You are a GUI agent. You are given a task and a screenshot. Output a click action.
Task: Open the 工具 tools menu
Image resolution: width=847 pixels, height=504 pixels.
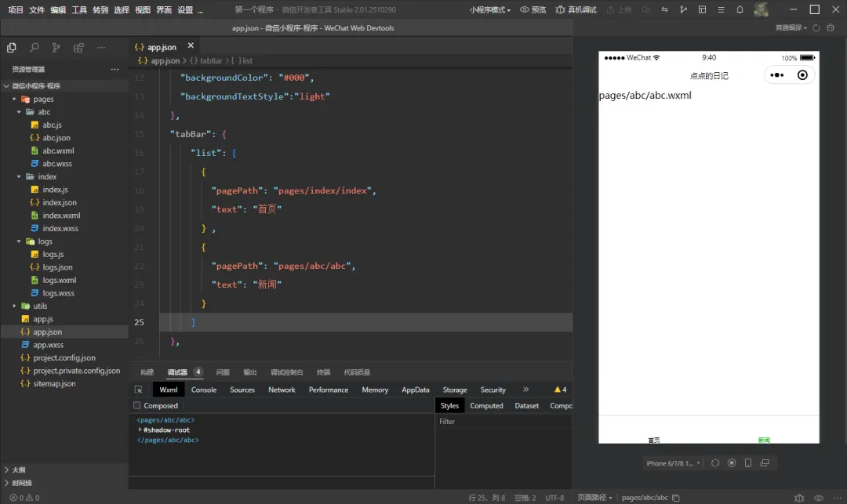tap(79, 9)
